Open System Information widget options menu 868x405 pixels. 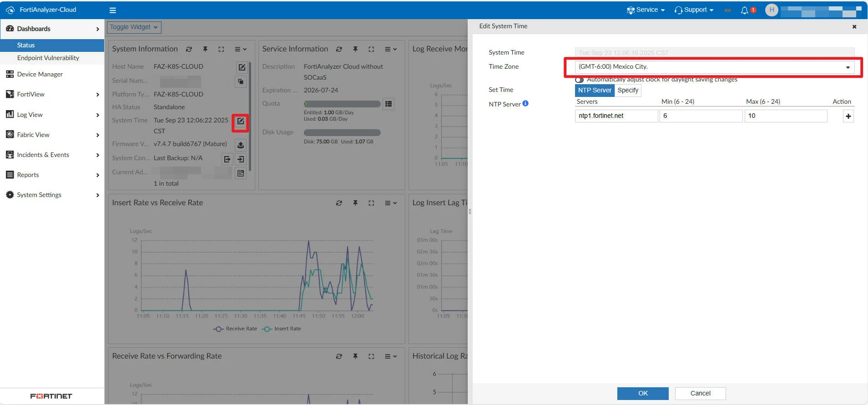tap(240, 49)
